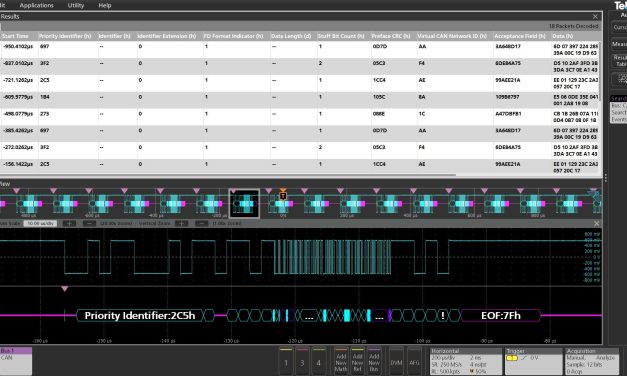Select the row starting at -156.1422µs
Viewport: 627px width, 376px height.
[x=299, y=167]
